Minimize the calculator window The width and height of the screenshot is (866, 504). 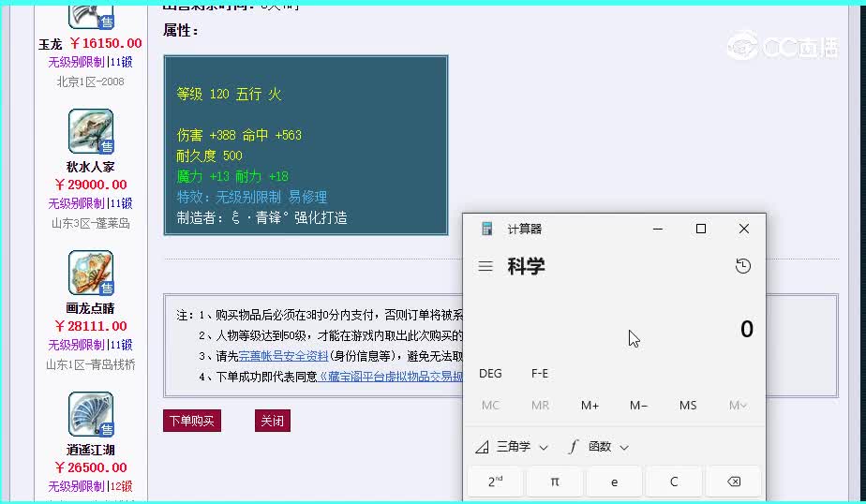coord(657,229)
